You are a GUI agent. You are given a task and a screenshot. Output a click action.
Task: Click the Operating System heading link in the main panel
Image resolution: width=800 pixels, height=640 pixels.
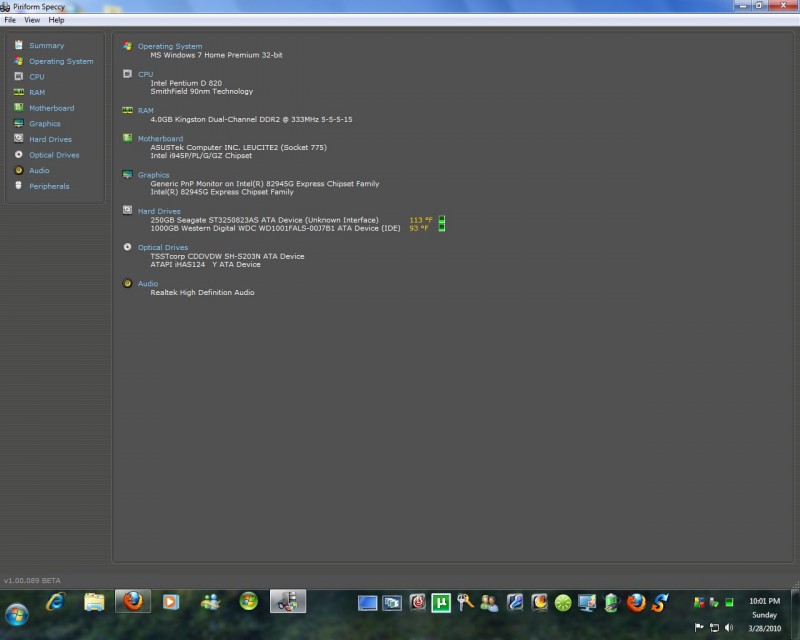pyautogui.click(x=169, y=46)
